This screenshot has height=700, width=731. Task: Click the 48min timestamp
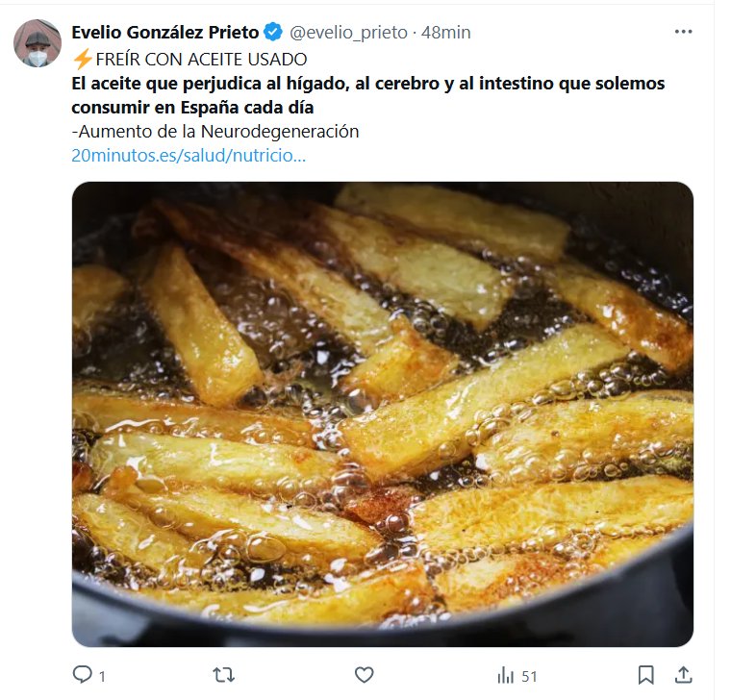point(445,33)
